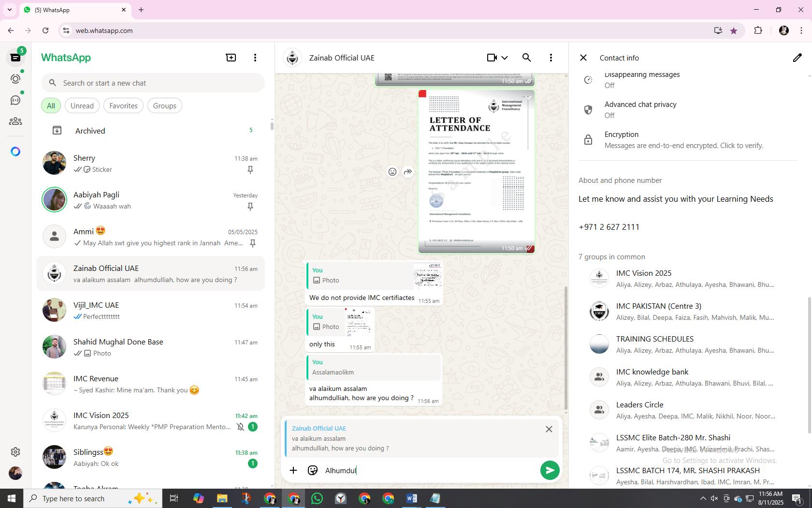Edit the contact with the pencil icon
Image resolution: width=812 pixels, height=508 pixels.
pyautogui.click(x=797, y=58)
